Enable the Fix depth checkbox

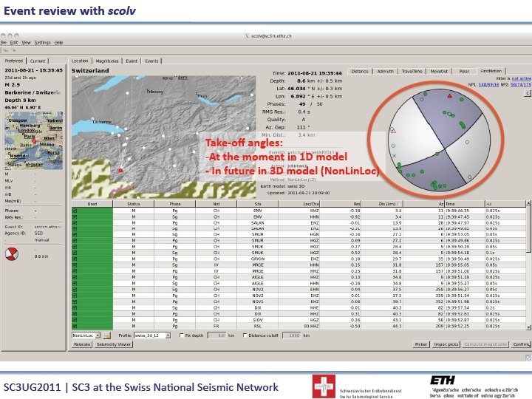182,335
